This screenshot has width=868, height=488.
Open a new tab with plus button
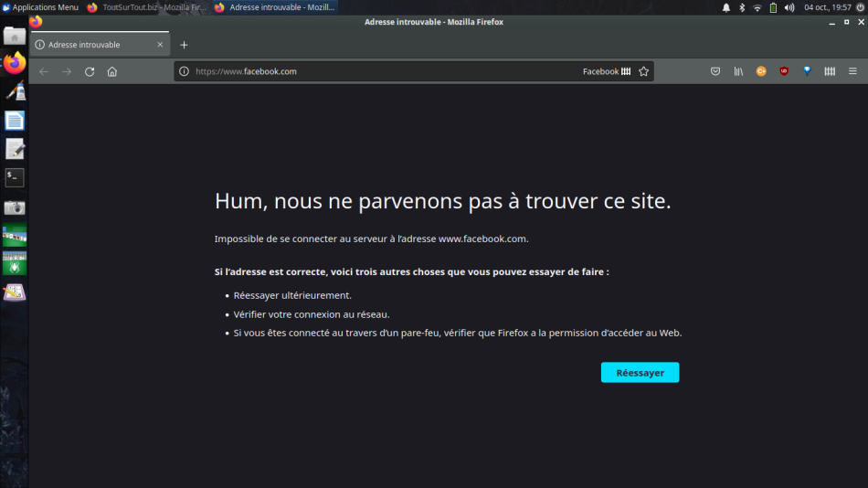coord(184,45)
